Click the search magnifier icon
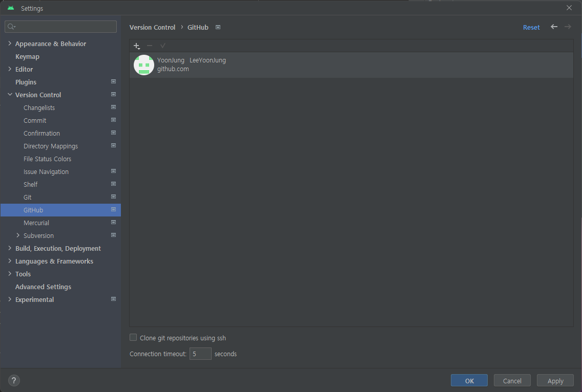 pos(11,27)
